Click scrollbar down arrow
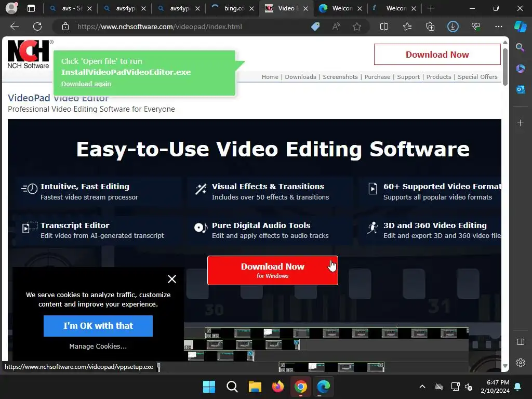This screenshot has height=399, width=532. [505, 366]
